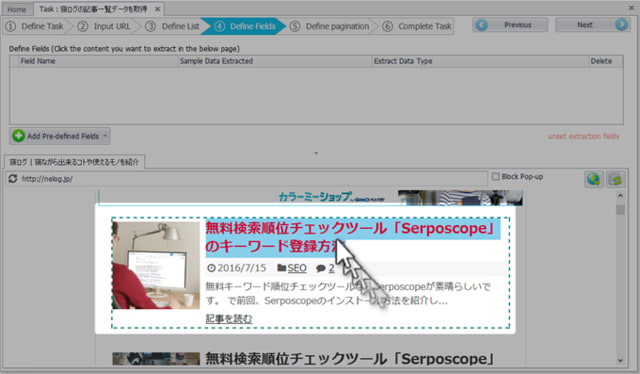Click the Delete column header
The height and width of the screenshot is (374, 640).
(x=606, y=61)
